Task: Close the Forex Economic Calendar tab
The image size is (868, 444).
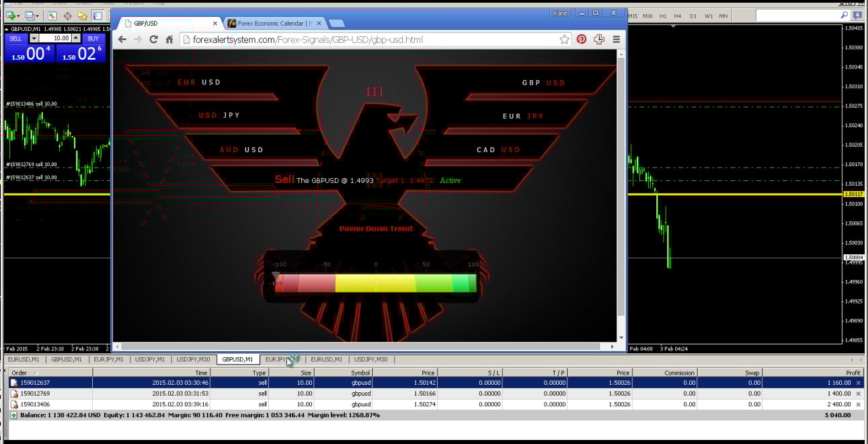Action: [x=318, y=24]
